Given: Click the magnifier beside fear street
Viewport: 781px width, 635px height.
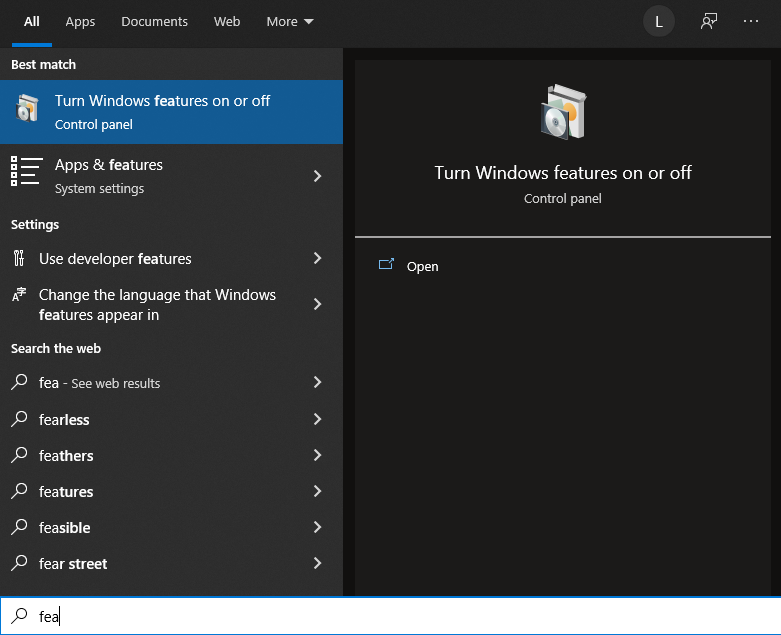Looking at the screenshot, I should tap(19, 563).
